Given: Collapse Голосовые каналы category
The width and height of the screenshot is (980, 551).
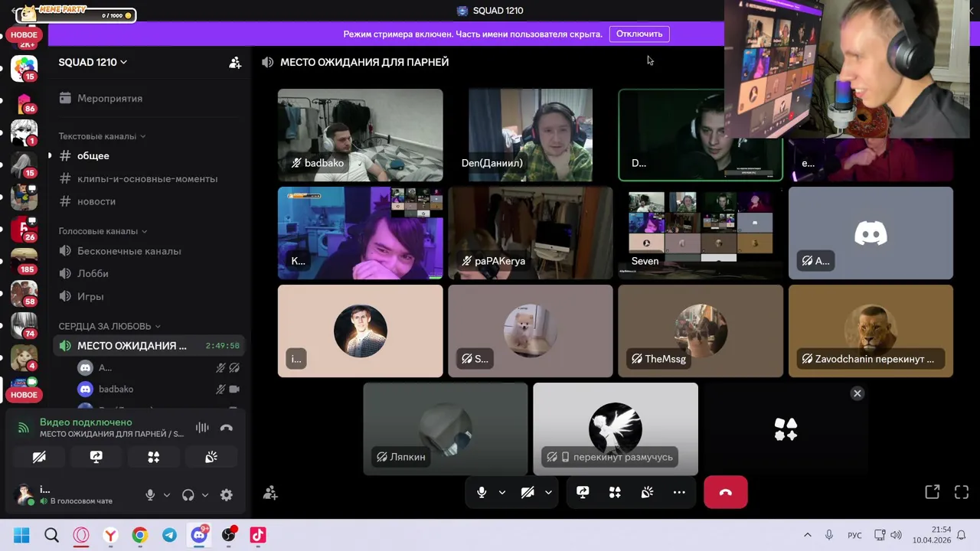Looking at the screenshot, I should coord(103,231).
